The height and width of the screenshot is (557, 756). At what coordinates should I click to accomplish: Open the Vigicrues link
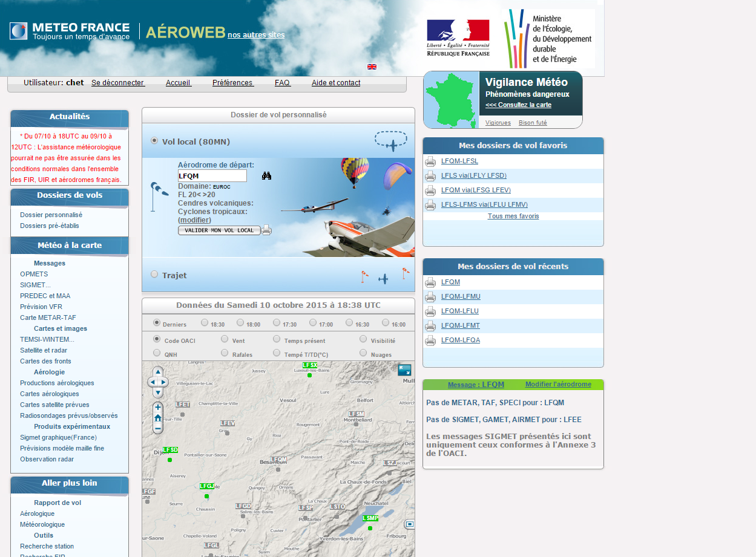tap(498, 123)
